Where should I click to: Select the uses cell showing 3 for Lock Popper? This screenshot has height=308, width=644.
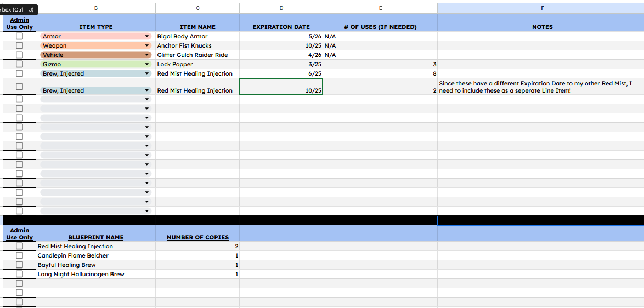coord(380,64)
